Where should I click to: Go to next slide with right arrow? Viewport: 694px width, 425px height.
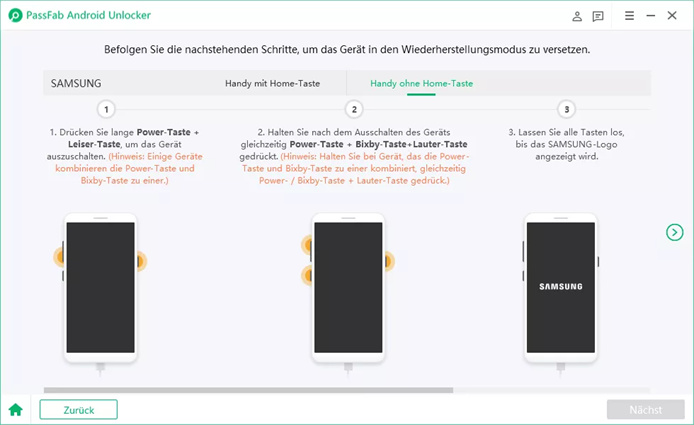pos(675,232)
